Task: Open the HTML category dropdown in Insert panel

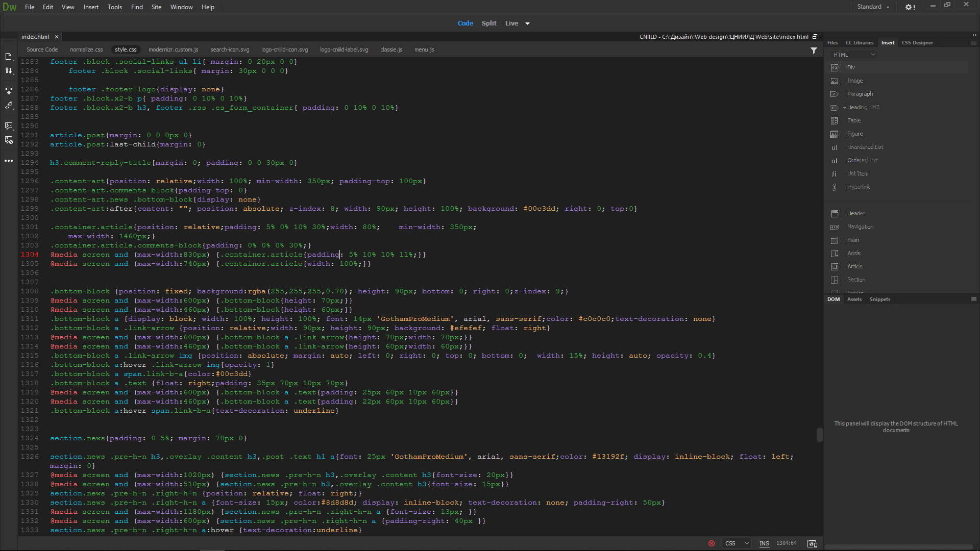Action: point(853,55)
